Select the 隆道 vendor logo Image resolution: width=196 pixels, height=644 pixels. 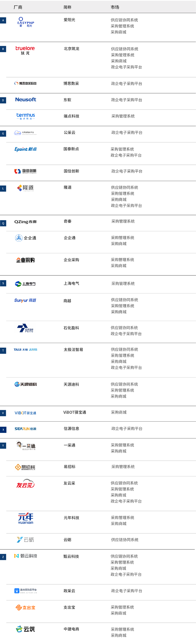tap(25, 188)
